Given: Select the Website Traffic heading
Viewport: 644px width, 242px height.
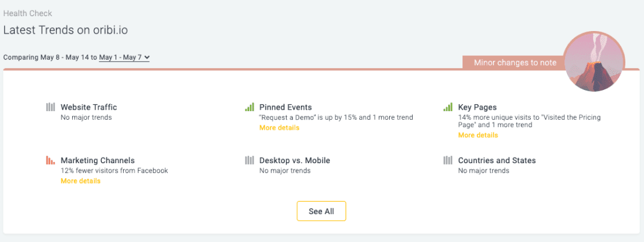Looking at the screenshot, I should (x=89, y=107).
